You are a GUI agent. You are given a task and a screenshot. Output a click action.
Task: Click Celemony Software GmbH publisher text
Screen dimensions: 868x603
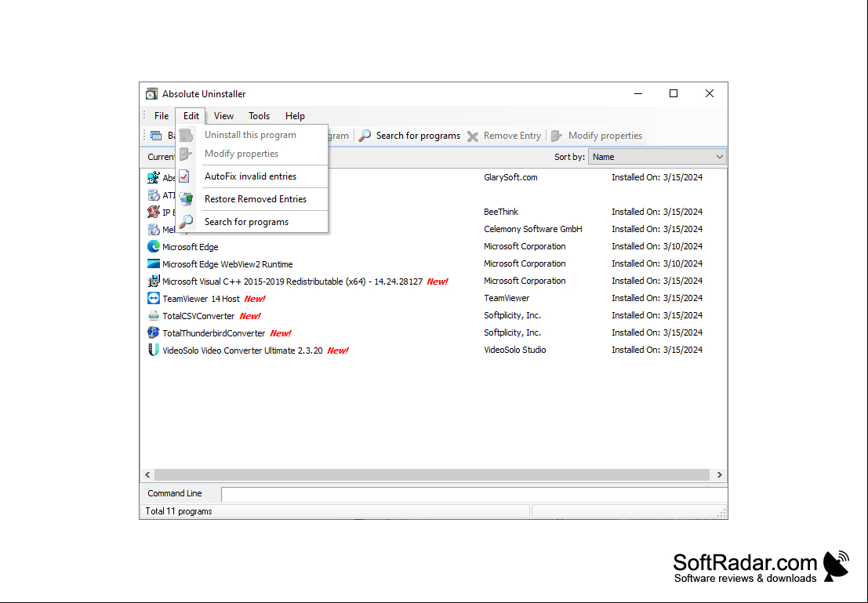[x=533, y=229]
